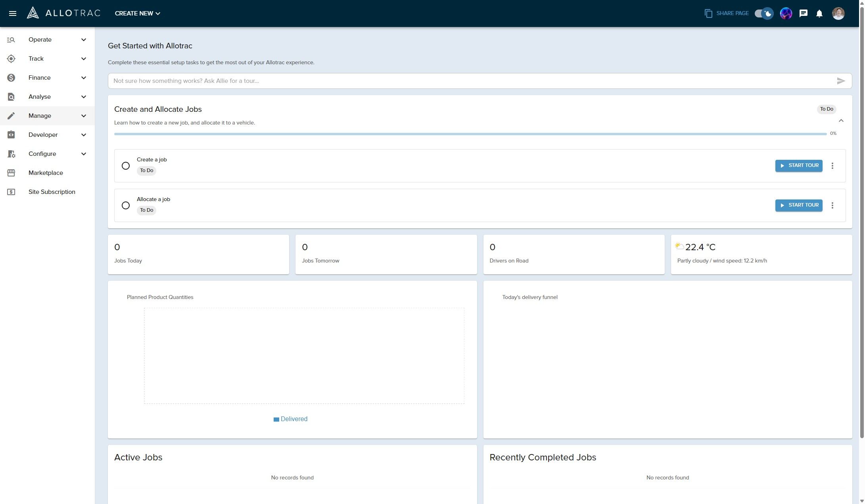This screenshot has width=865, height=504.
Task: Mark Create a job as complete
Action: pyautogui.click(x=126, y=166)
